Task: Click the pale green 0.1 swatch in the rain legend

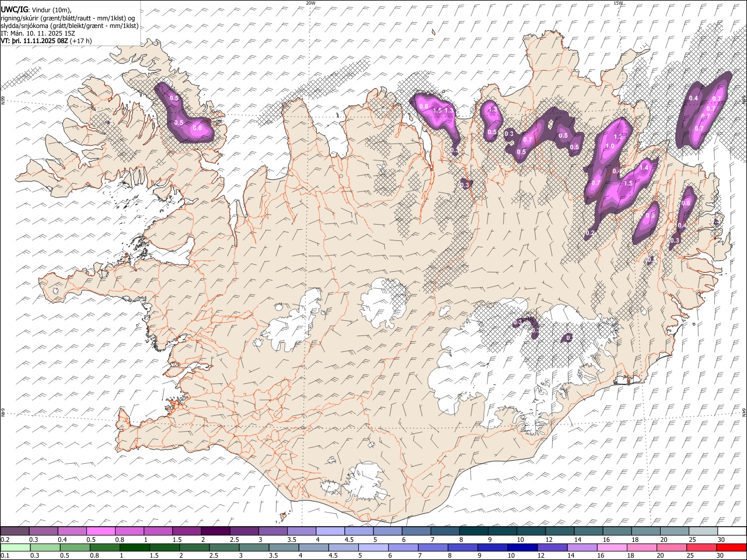Action: point(16,547)
